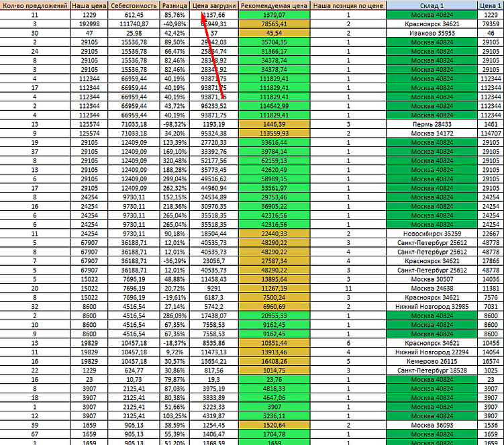
Task: Click the green cell 20955,33
Action: click(274, 315)
